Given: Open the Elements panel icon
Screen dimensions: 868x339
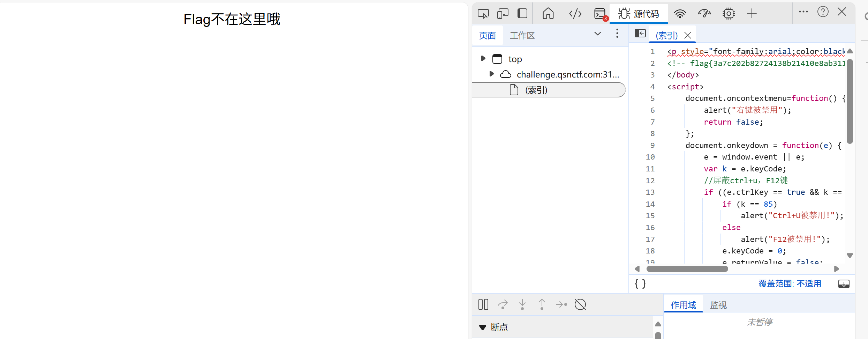Looking at the screenshot, I should (x=575, y=14).
